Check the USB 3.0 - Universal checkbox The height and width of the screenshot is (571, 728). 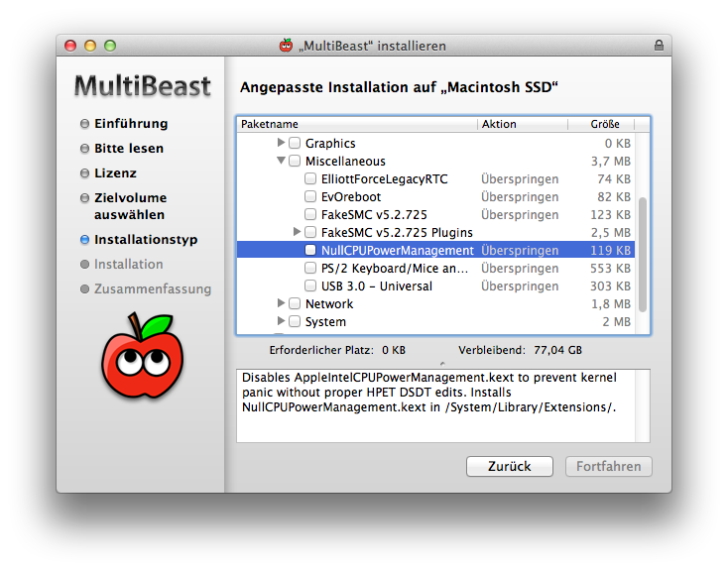(x=310, y=285)
